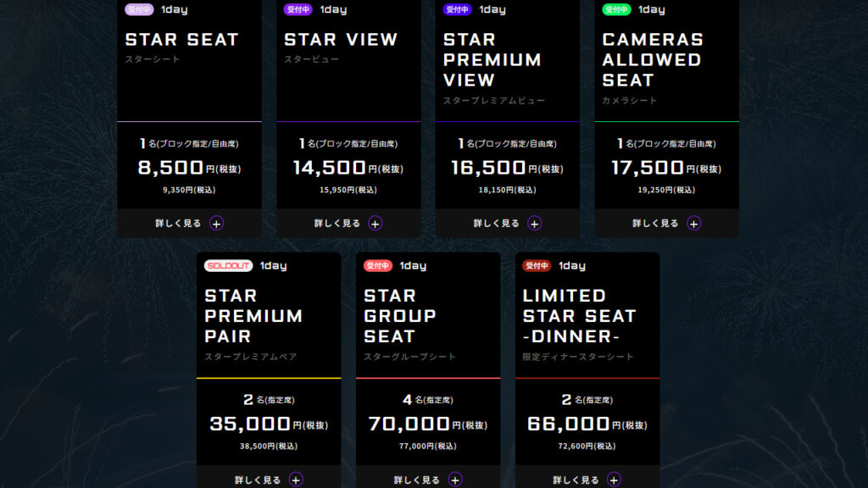Image resolution: width=868 pixels, height=488 pixels.
Task: Click the plus icon under STAR PREMIUM PAIR
Action: coord(296,480)
